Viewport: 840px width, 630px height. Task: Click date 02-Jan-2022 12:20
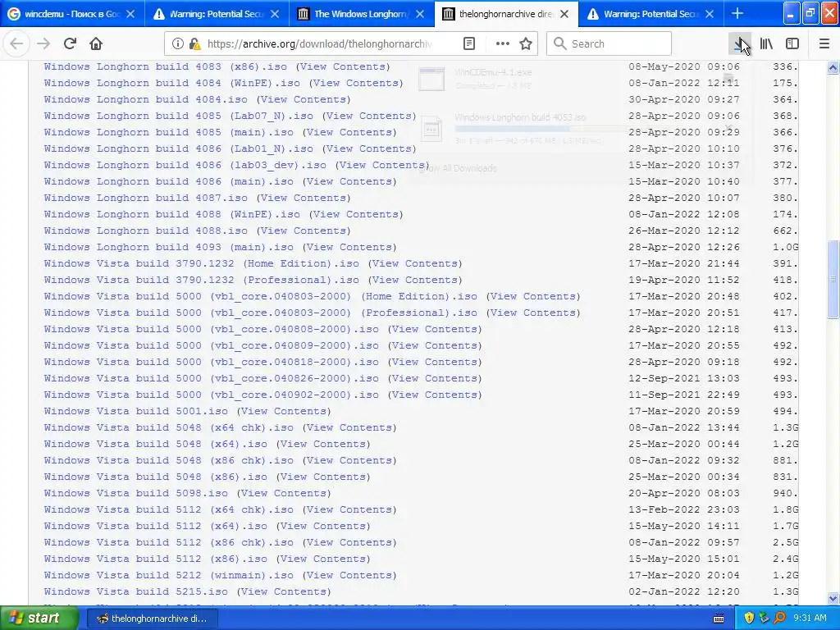point(684,591)
